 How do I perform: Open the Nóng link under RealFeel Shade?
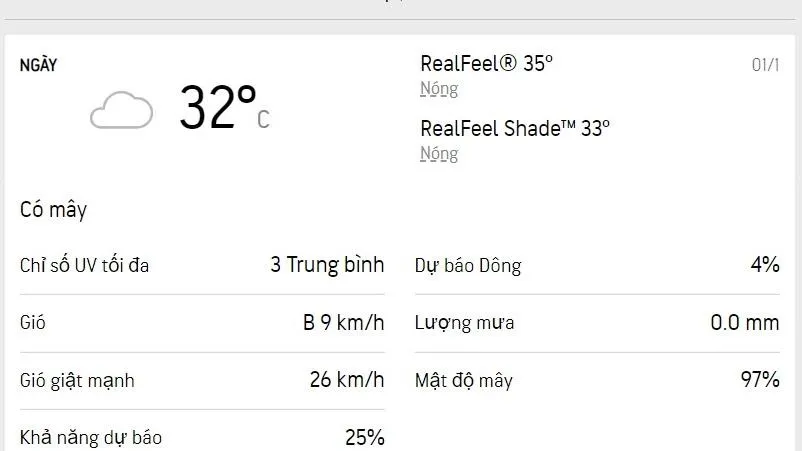(x=439, y=154)
